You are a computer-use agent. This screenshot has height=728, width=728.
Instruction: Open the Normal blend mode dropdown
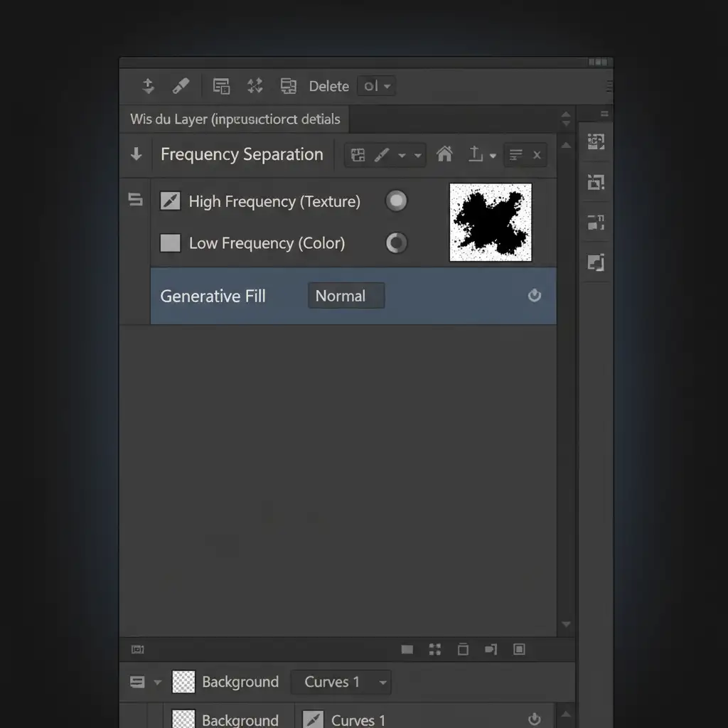(x=346, y=296)
